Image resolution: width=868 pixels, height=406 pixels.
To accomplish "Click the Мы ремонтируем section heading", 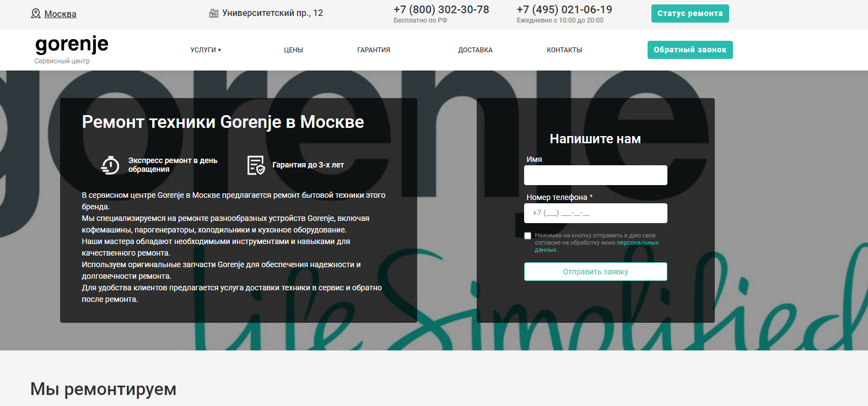I will (104, 389).
